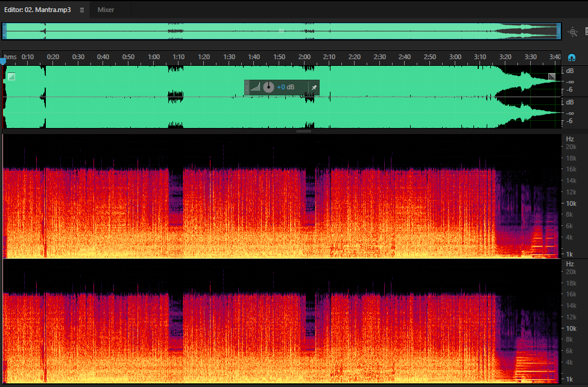Screen dimensions: 588x387
Task: Switch to the Mixer tab
Action: click(106, 10)
